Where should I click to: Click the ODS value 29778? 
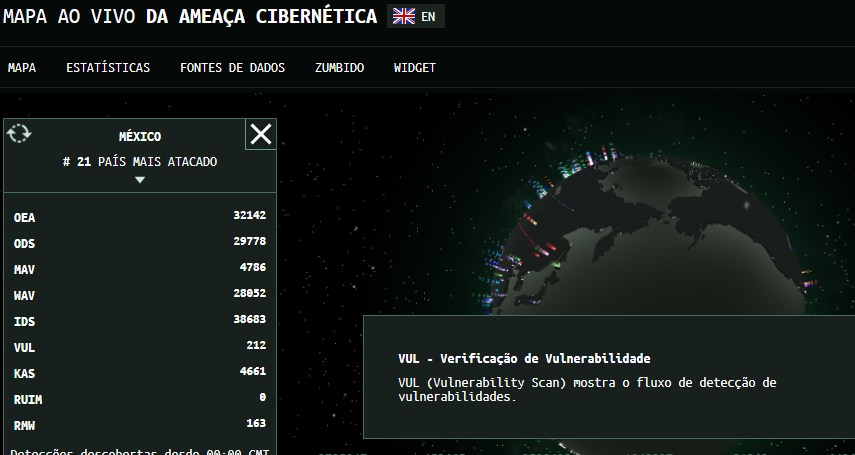250,241
